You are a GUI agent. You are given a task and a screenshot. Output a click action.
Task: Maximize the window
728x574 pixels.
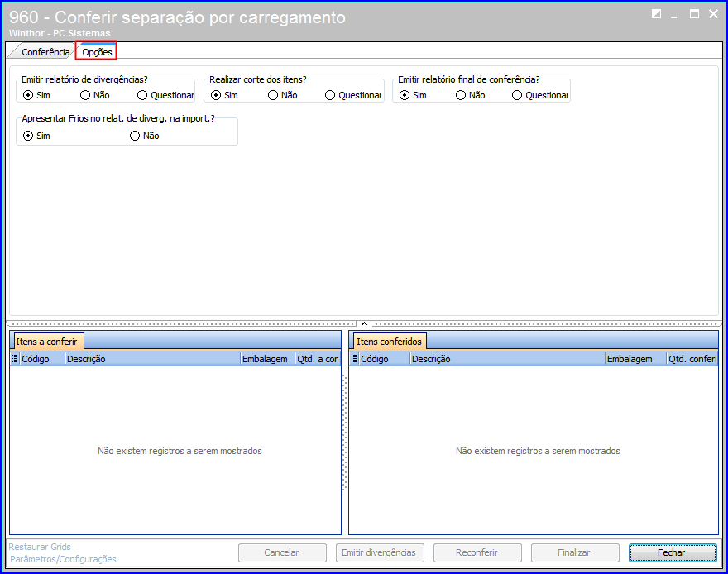click(694, 14)
